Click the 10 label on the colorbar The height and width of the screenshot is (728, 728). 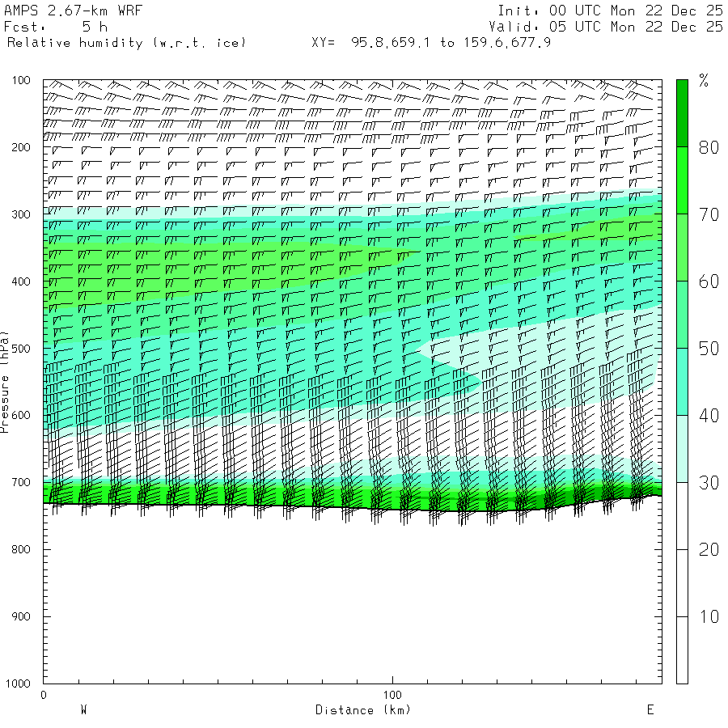[709, 616]
